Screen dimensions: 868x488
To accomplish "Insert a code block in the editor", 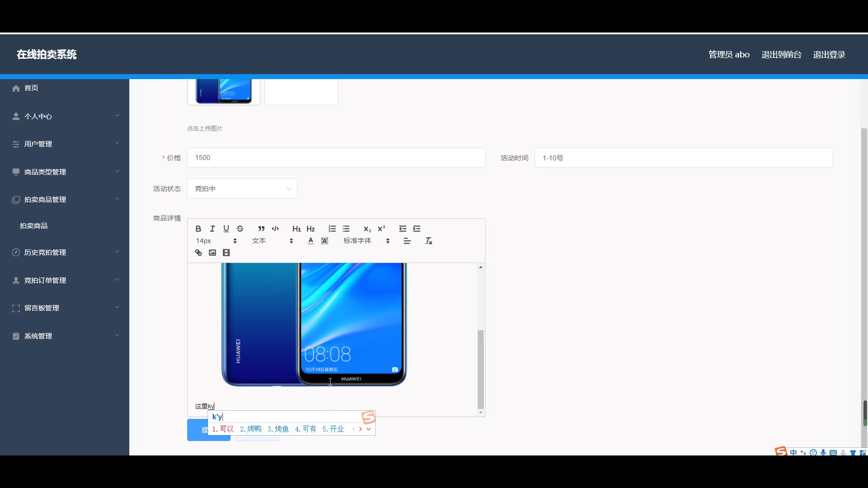I will tap(275, 229).
